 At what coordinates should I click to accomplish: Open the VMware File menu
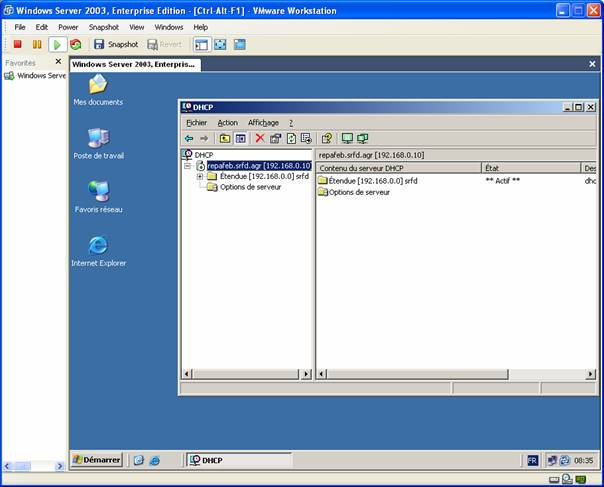(x=20, y=27)
